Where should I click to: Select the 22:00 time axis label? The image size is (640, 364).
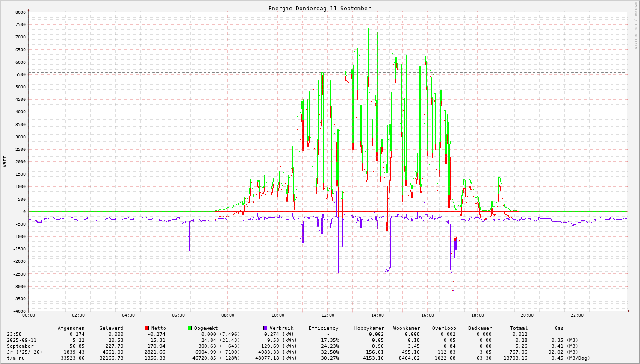(577, 315)
